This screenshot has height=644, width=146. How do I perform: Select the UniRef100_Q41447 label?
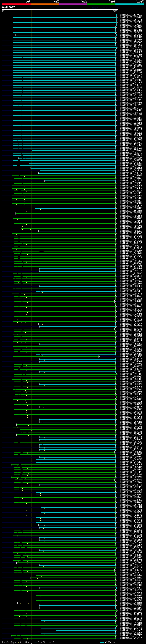point(131,638)
